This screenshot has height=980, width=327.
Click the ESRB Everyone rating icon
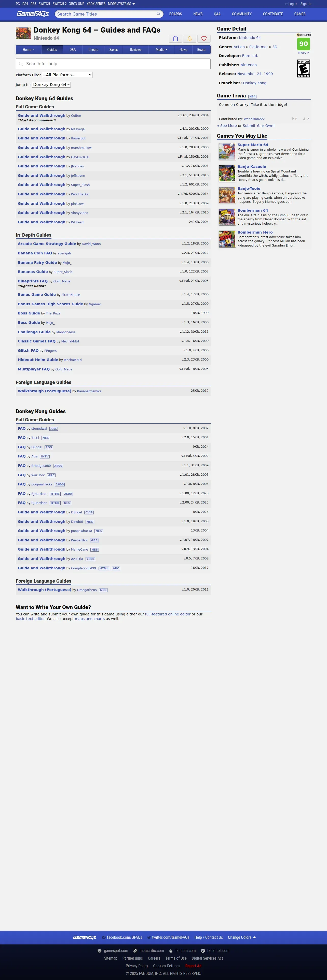click(x=303, y=68)
